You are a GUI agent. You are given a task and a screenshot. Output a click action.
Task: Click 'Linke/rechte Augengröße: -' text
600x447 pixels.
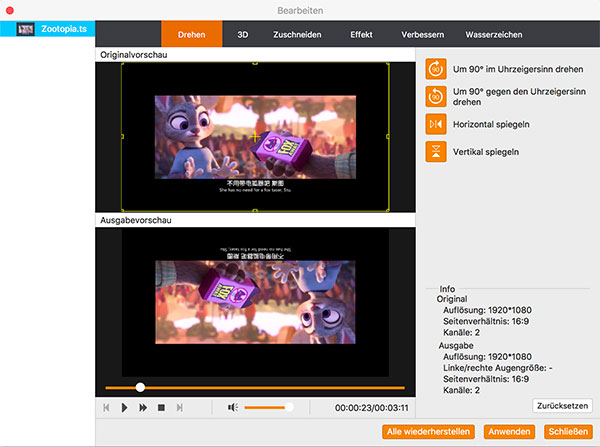(x=498, y=368)
